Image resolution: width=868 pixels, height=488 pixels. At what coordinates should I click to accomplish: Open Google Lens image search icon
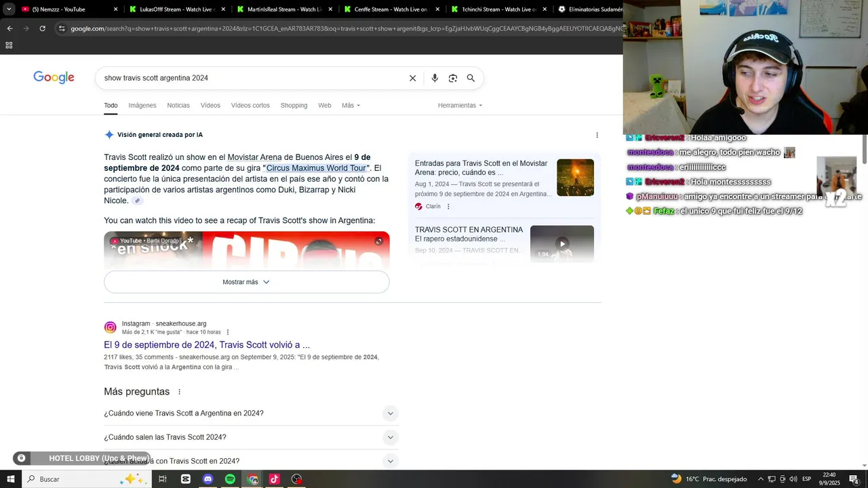click(453, 78)
